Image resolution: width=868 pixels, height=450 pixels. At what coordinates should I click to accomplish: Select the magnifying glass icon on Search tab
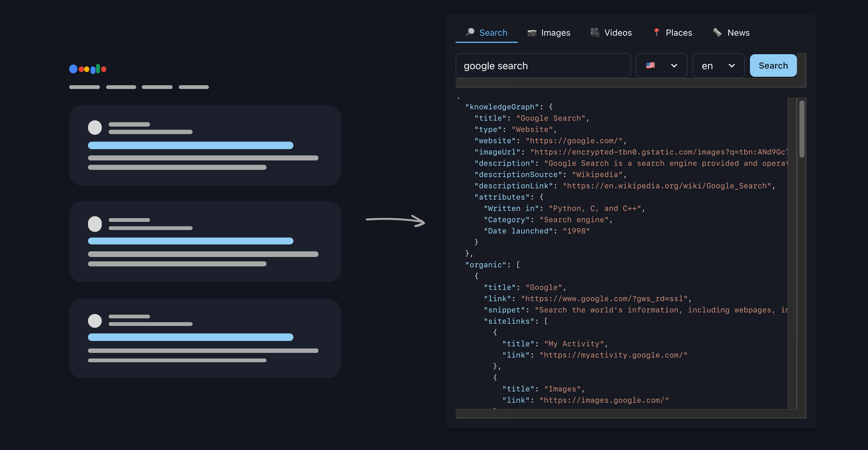click(x=469, y=32)
